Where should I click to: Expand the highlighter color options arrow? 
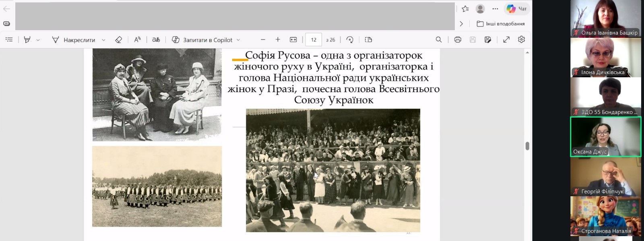click(38, 40)
